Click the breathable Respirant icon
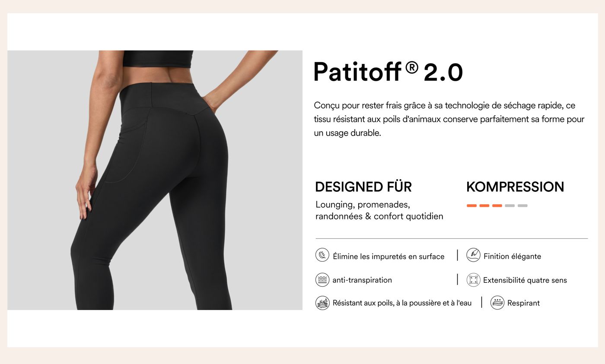The height and width of the screenshot is (364, 605). pyautogui.click(x=497, y=303)
